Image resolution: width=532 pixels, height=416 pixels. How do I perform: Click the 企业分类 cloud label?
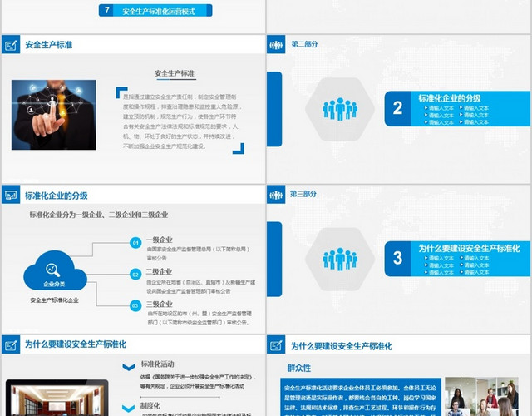point(54,284)
